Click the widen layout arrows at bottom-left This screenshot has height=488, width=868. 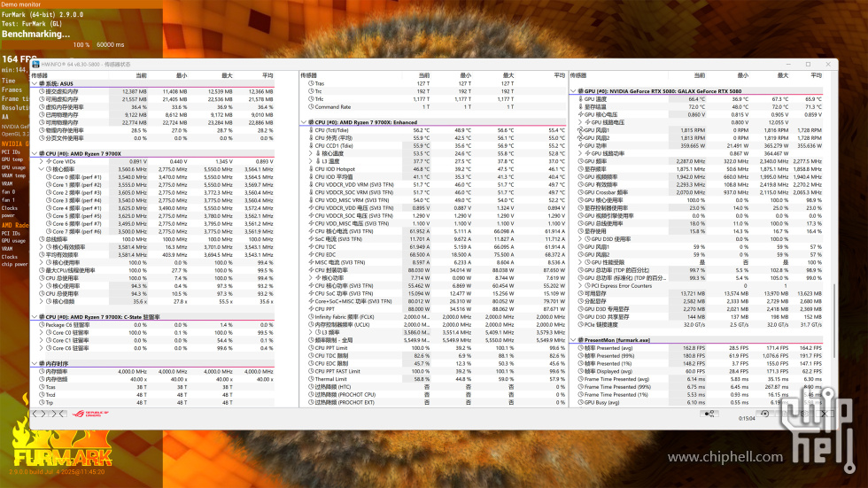click(37, 414)
